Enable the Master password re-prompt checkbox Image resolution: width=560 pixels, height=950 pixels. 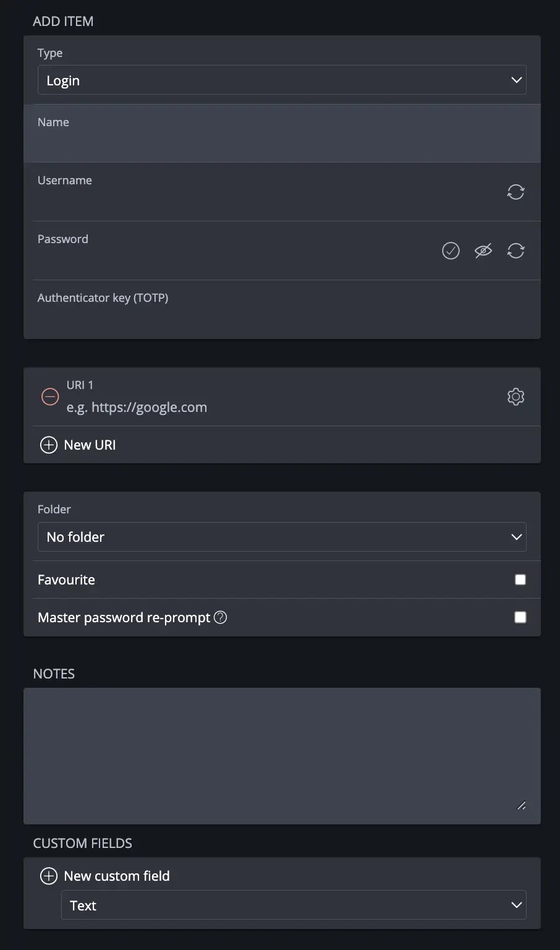[520, 617]
